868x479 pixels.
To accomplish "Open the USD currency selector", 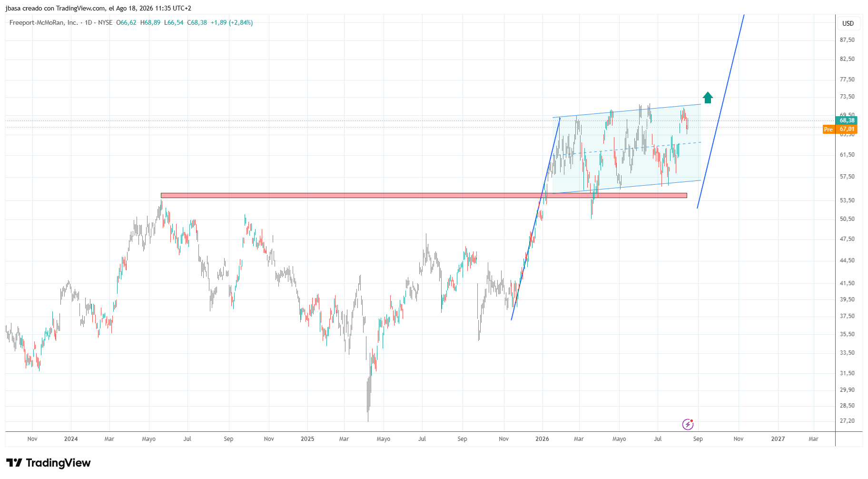I will point(848,23).
